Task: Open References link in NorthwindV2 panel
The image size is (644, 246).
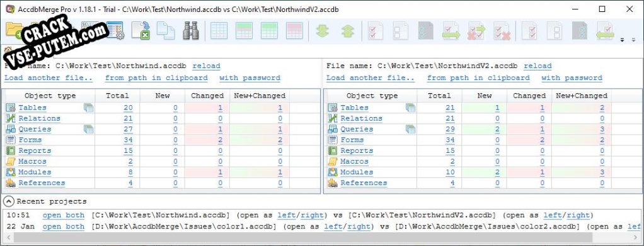Action: point(364,183)
